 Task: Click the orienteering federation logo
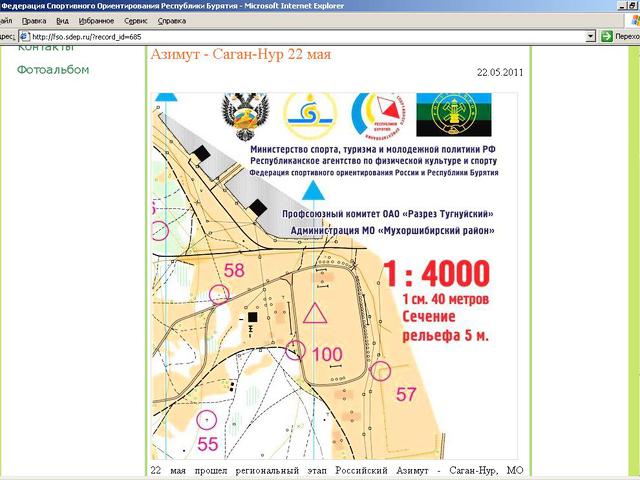coord(379,116)
